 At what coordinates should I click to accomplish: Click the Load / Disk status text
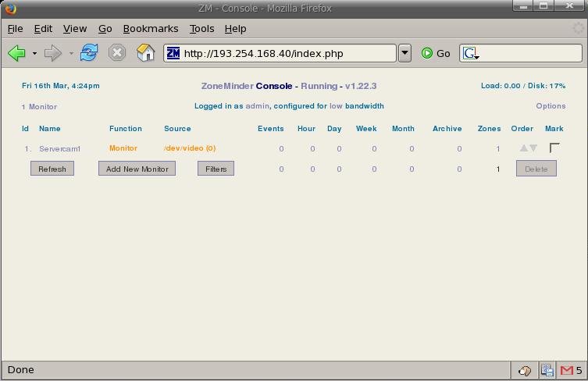click(523, 86)
